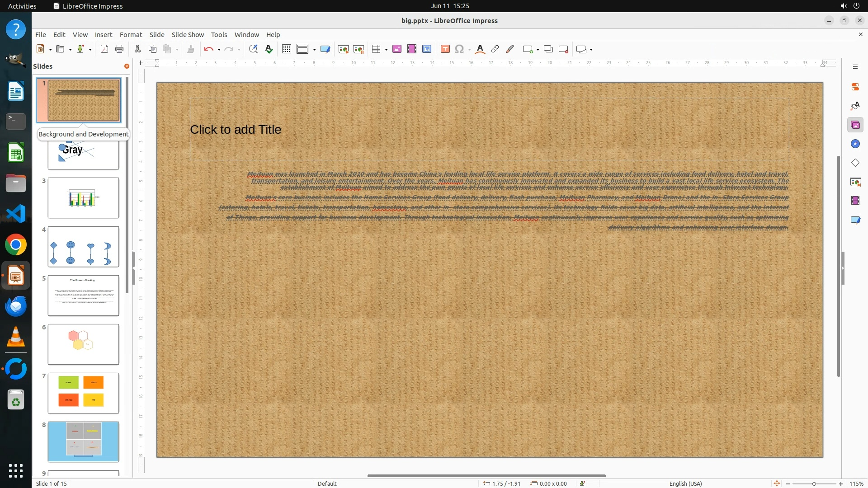Viewport: 868px width, 488px height.
Task: Click the 'Click to add Title' placeholder
Action: pyautogui.click(x=236, y=130)
